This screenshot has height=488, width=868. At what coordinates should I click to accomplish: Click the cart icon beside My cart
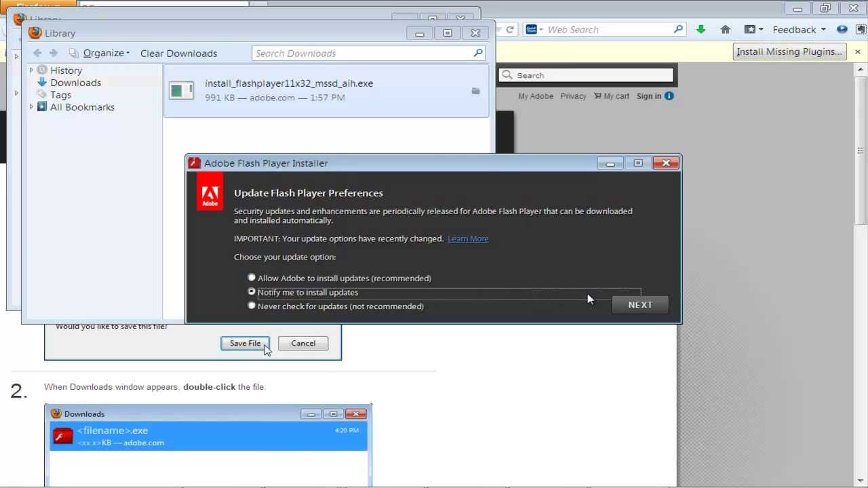[x=597, y=96]
